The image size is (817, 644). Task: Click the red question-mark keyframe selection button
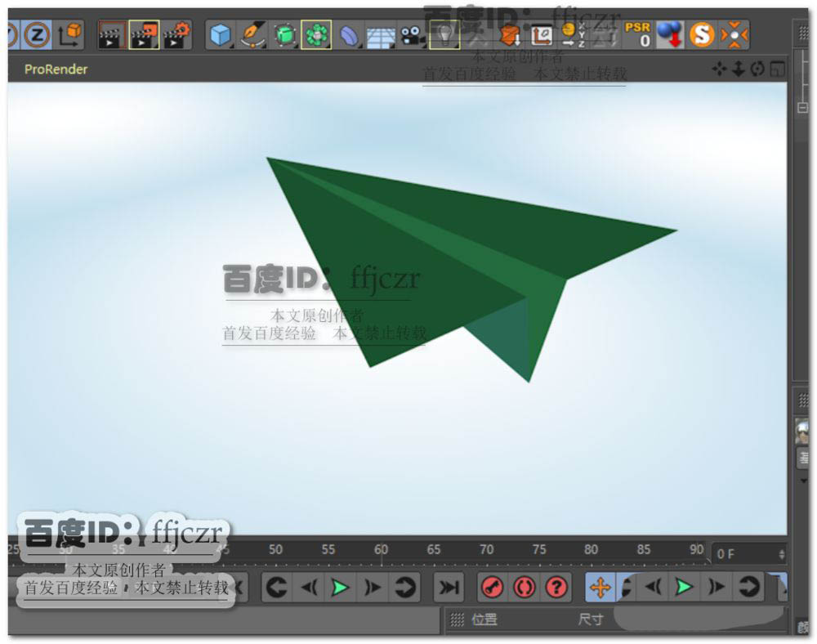(556, 588)
